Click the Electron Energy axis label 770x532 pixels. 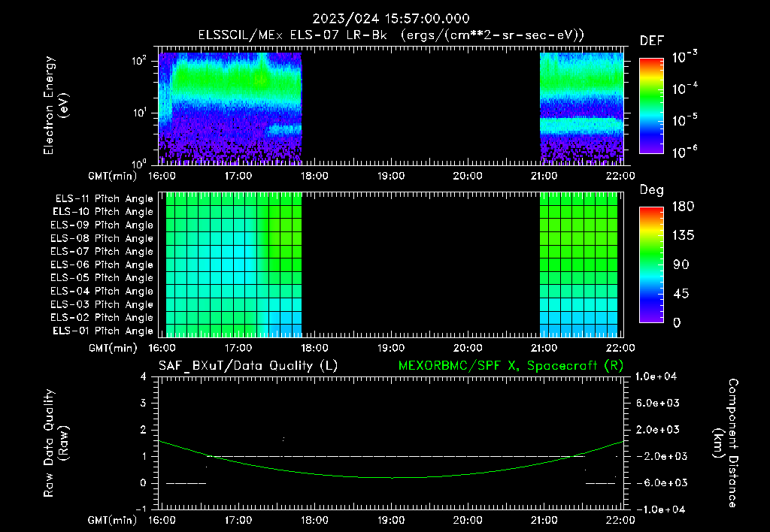click(x=56, y=105)
